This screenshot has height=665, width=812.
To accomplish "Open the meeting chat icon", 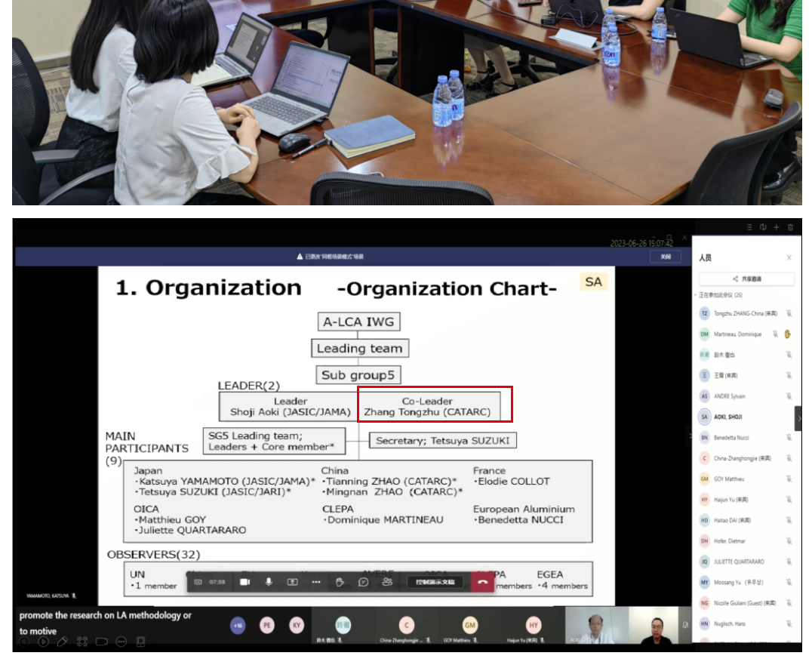I will (363, 582).
